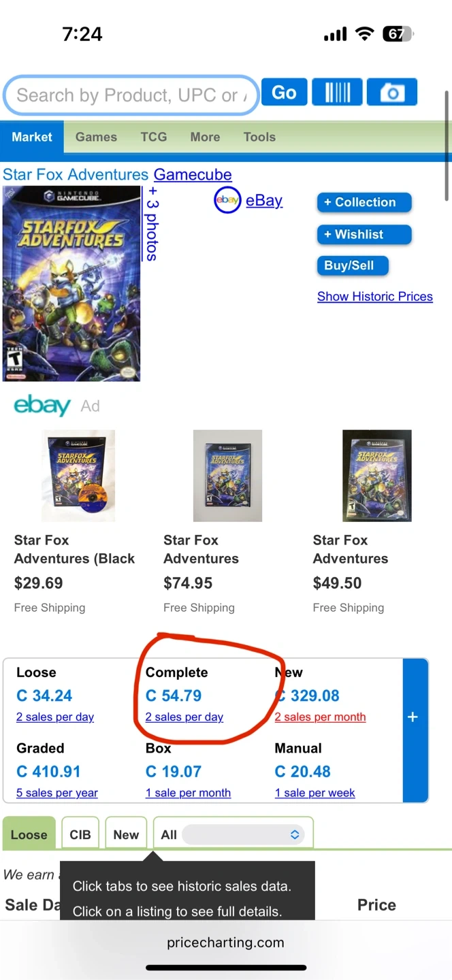
Task: Switch to the CIB sales tab
Action: coord(80,834)
